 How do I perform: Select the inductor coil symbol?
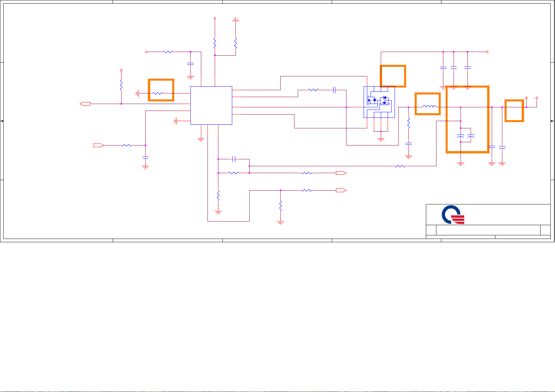point(430,106)
